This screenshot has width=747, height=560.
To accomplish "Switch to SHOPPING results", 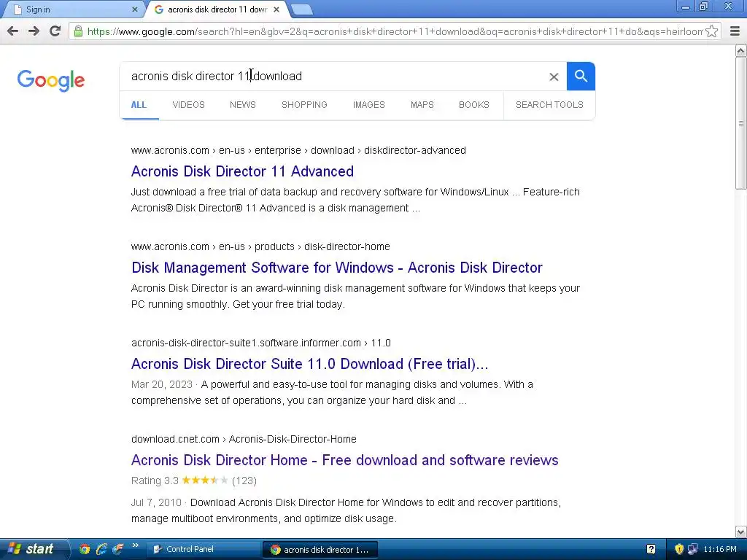I will point(304,105).
